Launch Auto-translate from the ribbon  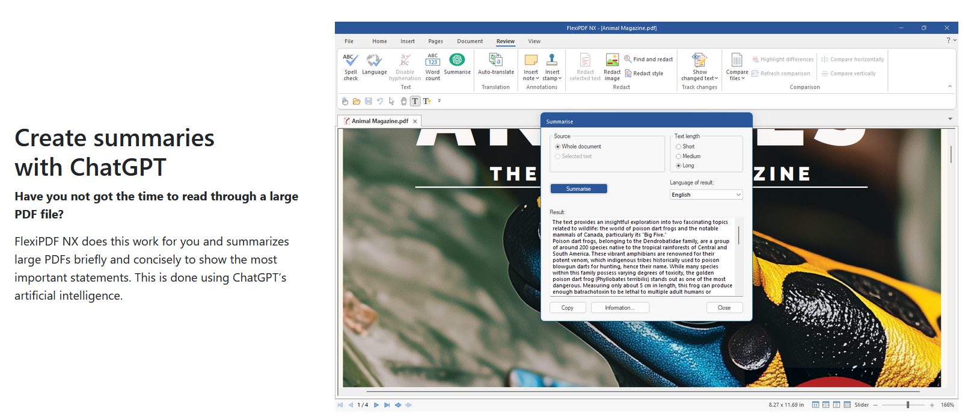pyautogui.click(x=495, y=64)
